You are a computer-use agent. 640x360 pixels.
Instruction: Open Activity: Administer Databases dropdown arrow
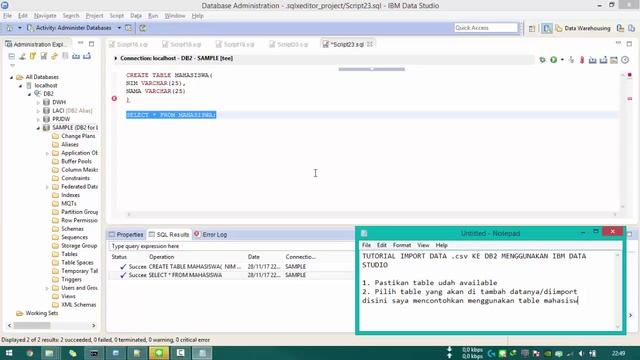[119, 28]
